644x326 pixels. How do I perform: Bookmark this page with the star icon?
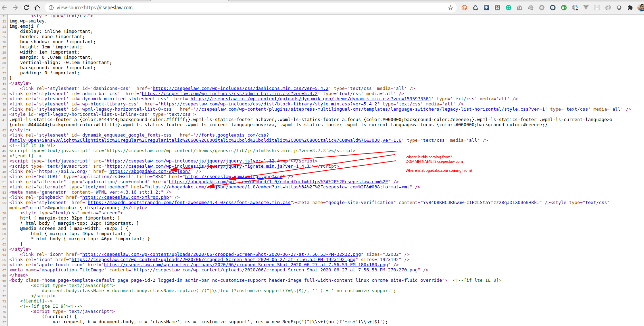tap(451, 8)
